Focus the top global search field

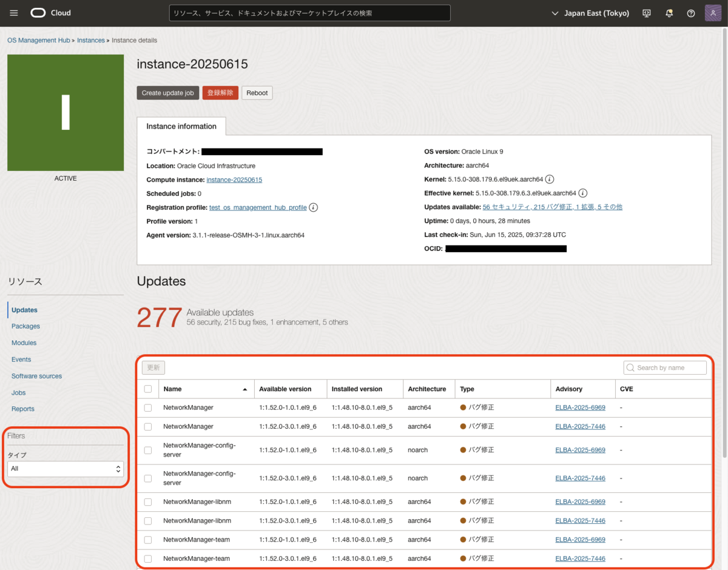309,13
